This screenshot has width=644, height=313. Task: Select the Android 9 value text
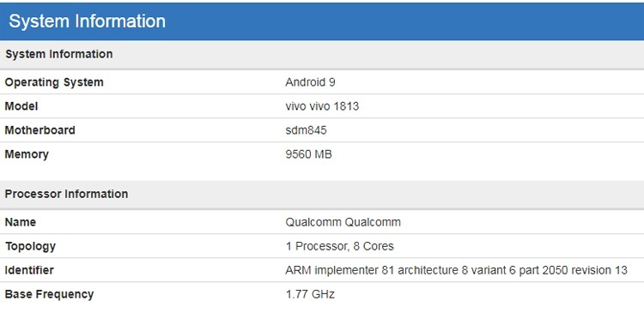pyautogui.click(x=310, y=82)
